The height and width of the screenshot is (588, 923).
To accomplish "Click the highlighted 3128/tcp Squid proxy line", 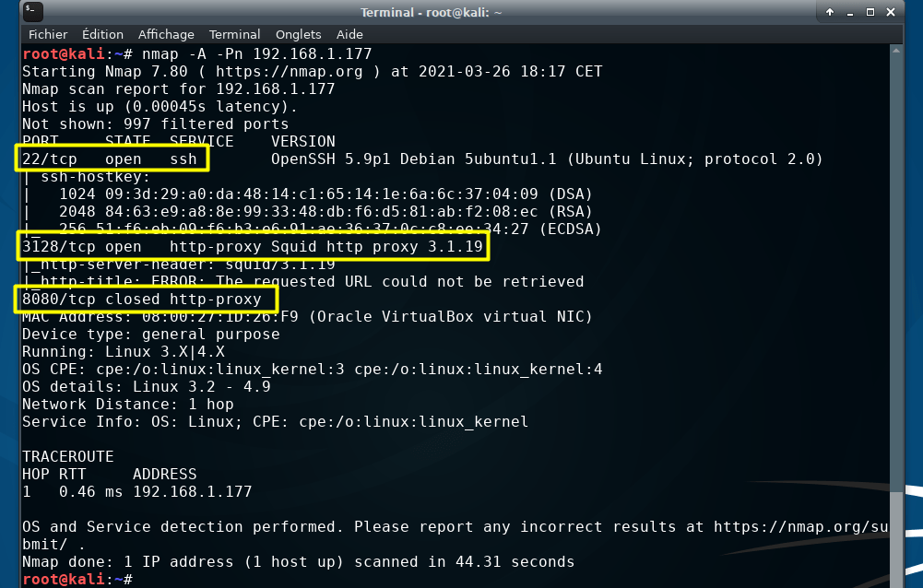I will 252,247.
